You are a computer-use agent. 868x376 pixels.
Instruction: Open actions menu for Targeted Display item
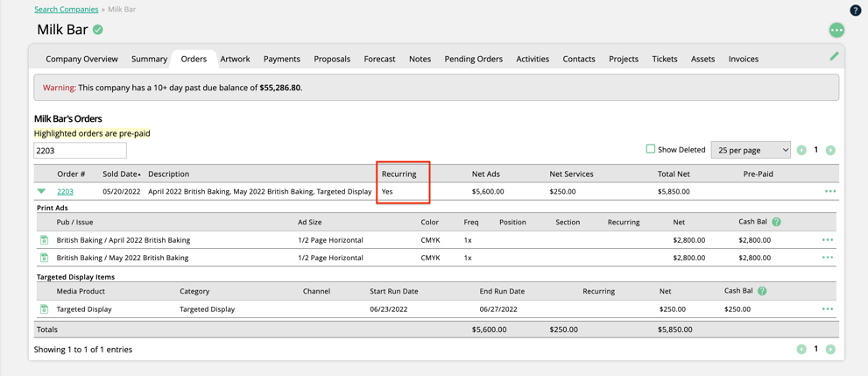point(828,309)
